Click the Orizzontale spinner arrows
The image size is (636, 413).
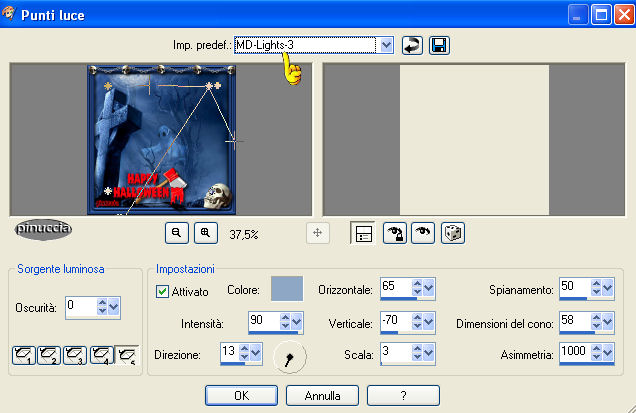(x=417, y=288)
